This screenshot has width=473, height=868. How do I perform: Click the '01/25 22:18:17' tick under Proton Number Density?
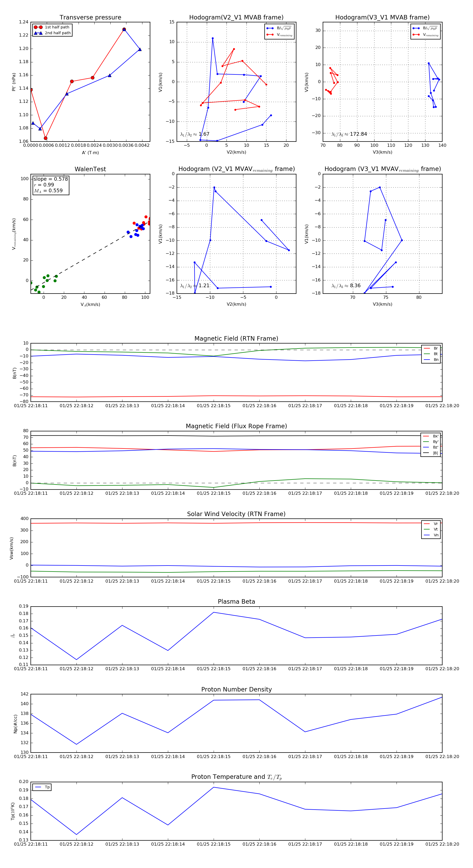[305, 756]
